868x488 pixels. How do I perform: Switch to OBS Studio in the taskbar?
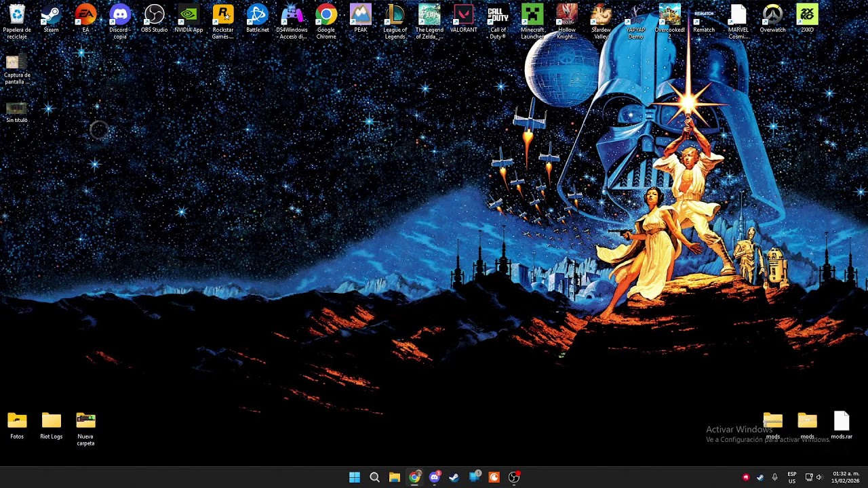[x=514, y=477]
